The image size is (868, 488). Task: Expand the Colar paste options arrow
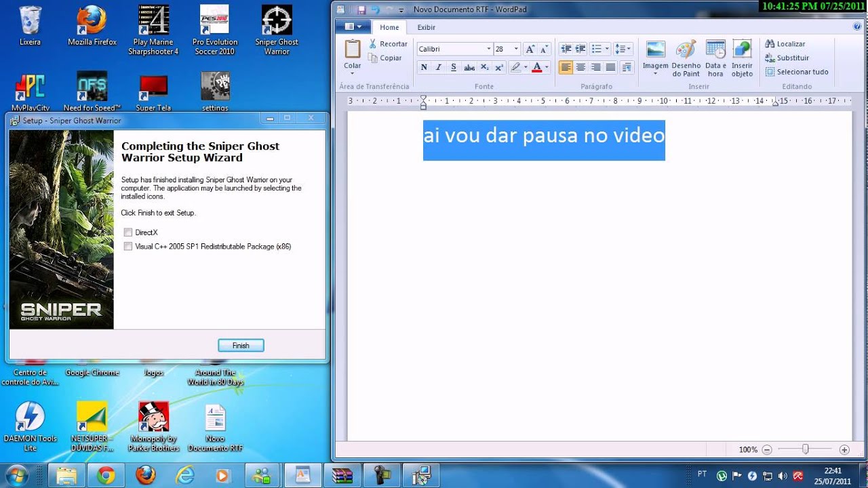(x=353, y=73)
